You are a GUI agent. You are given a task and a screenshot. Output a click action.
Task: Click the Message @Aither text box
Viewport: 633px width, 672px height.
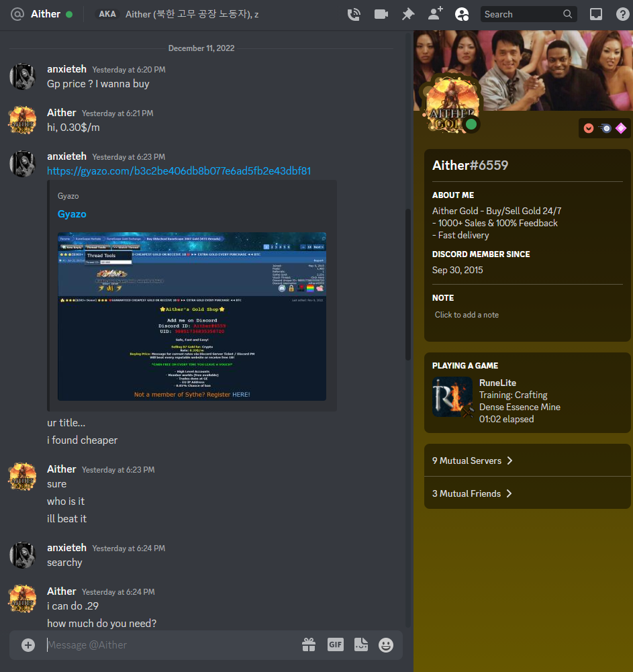tap(171, 645)
